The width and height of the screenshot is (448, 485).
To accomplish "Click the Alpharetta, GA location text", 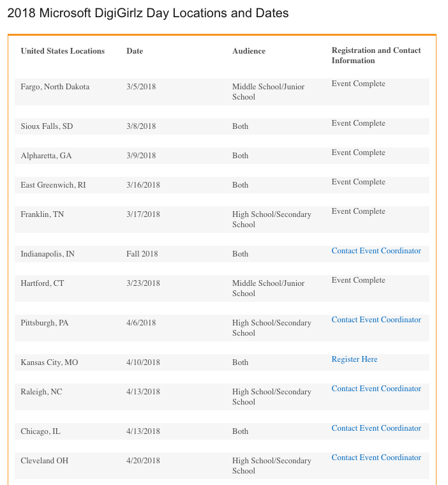I will click(x=46, y=156).
